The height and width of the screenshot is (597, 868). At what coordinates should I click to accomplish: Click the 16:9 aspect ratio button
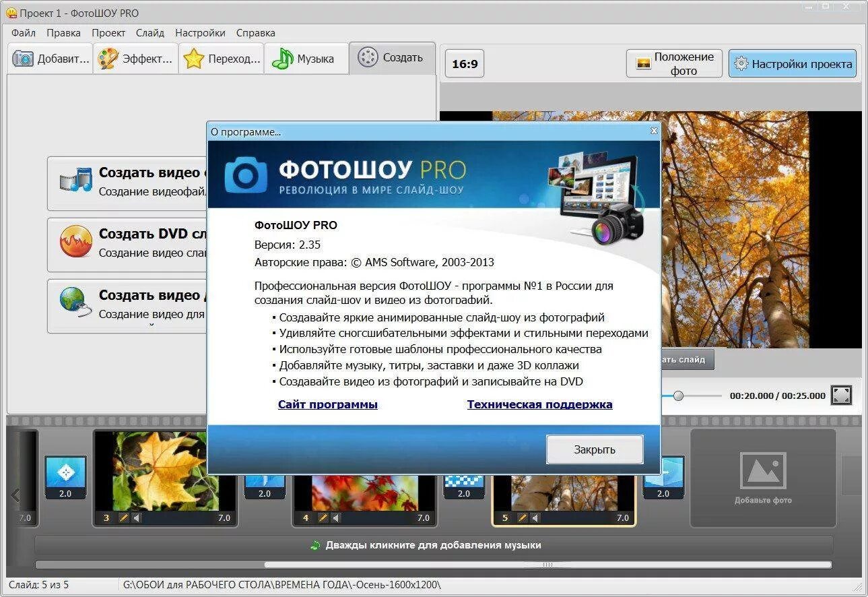point(465,64)
